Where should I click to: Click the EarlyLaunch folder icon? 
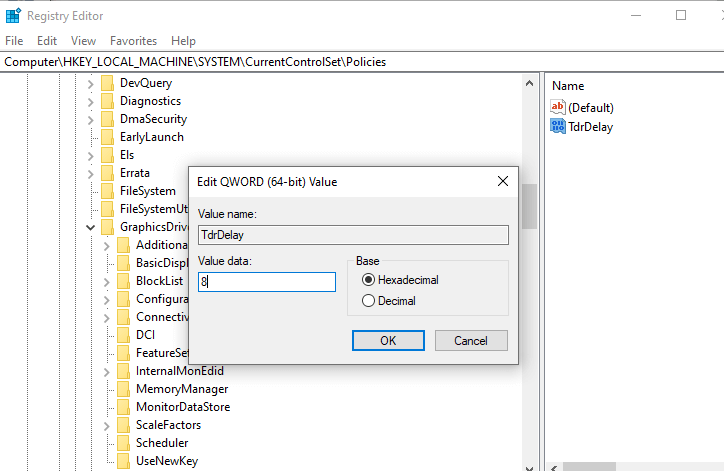tap(107, 137)
